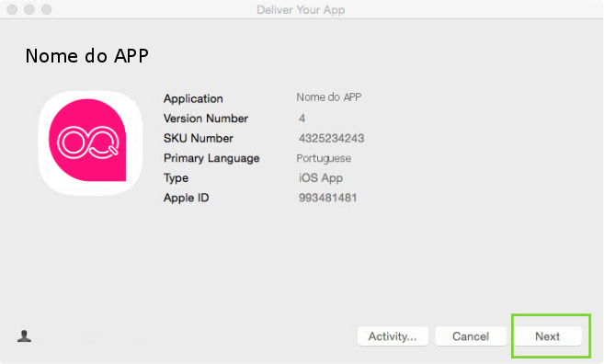Viewport: 604px width, 364px height.
Task: Click the Nome do APP heading
Action: pyautogui.click(x=87, y=56)
